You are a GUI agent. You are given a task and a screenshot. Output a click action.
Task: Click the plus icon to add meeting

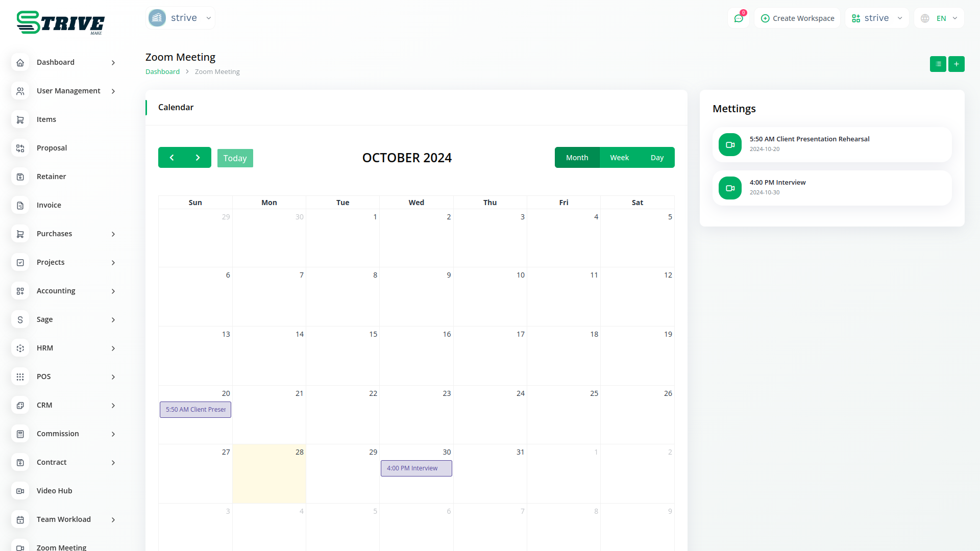tap(956, 64)
